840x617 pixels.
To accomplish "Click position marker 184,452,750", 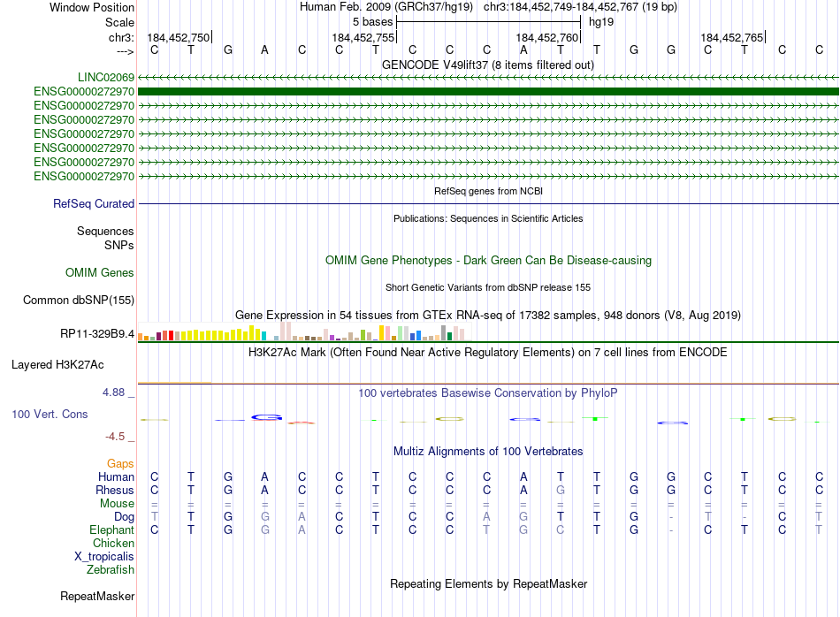I will (x=179, y=37).
